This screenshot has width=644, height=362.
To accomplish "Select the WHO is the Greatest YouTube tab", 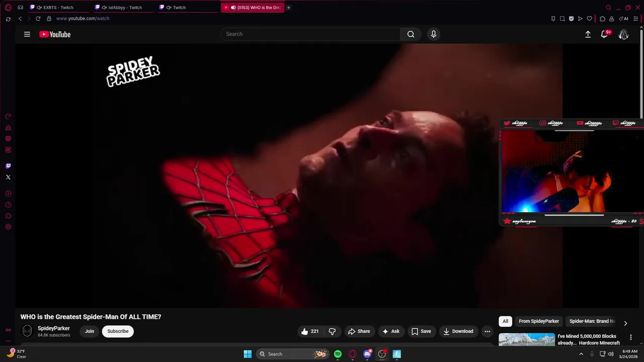I will tap(253, 8).
